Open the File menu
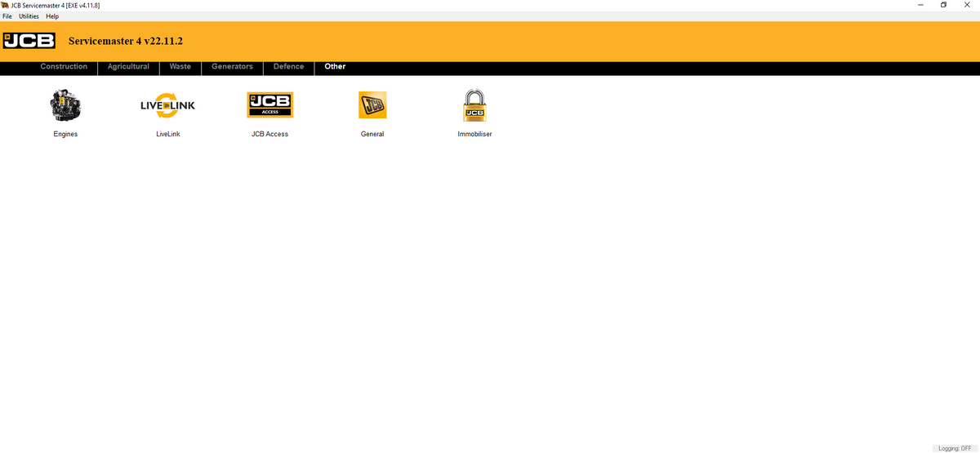The image size is (980, 453). tap(7, 16)
